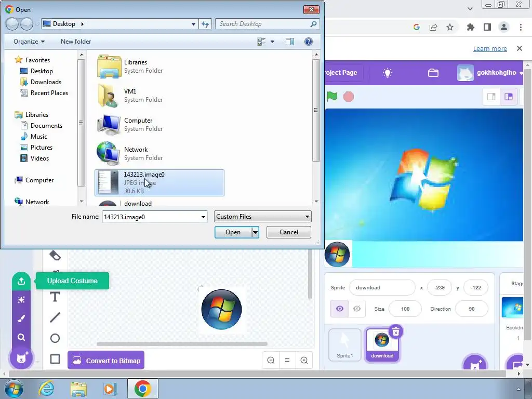Screen dimensions: 532x399
Task: Select Downloads under Favorites
Action: pos(41,82)
